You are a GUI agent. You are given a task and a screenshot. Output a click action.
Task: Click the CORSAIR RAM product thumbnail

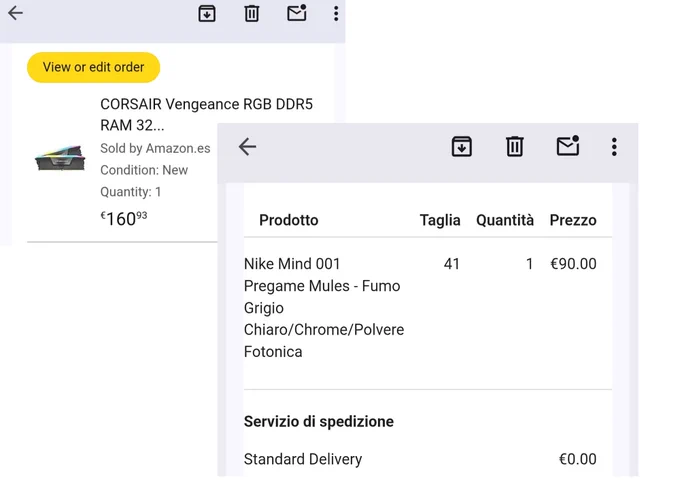(x=60, y=158)
